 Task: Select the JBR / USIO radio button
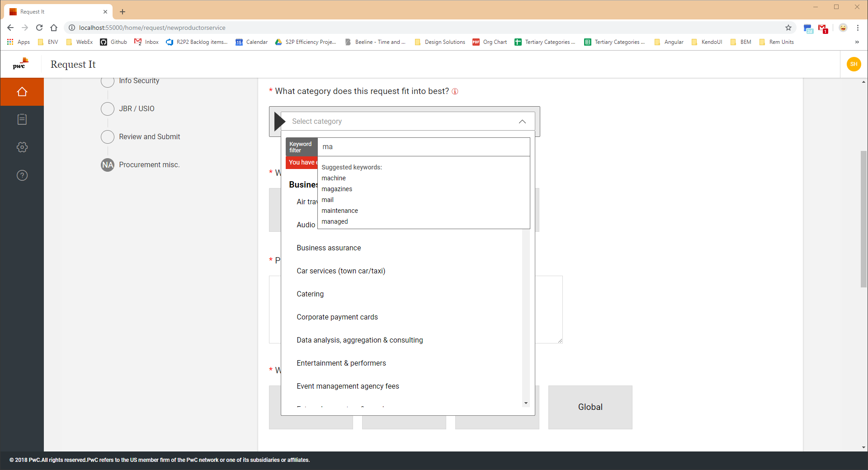click(x=108, y=109)
